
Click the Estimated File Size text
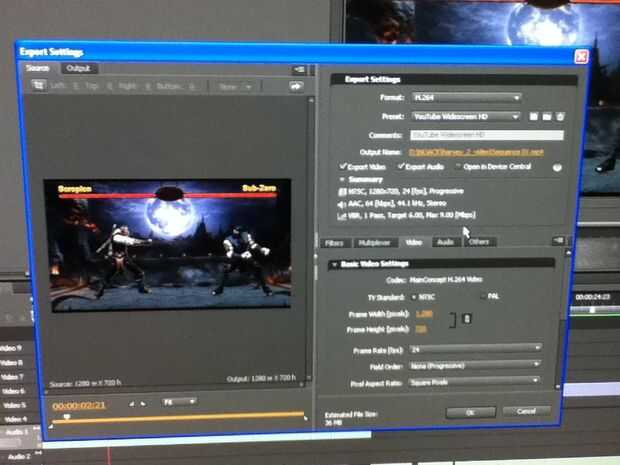point(351,415)
